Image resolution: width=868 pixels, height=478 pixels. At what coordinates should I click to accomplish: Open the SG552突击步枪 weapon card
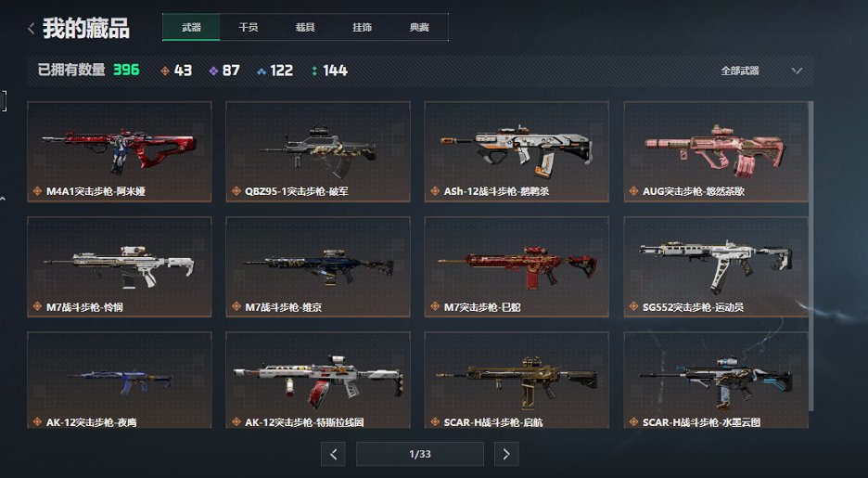715,267
